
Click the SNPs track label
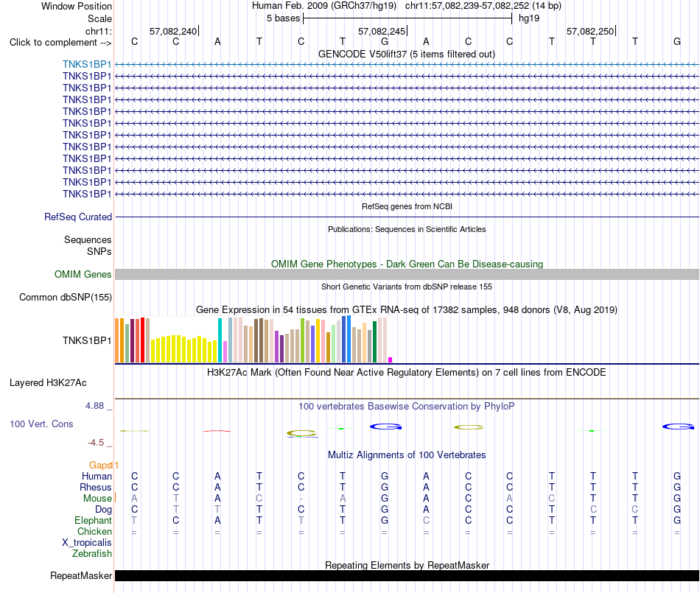[99, 251]
